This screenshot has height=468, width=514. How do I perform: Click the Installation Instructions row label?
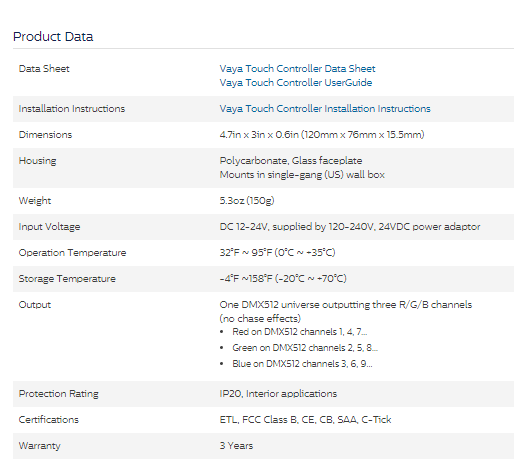tap(72, 109)
